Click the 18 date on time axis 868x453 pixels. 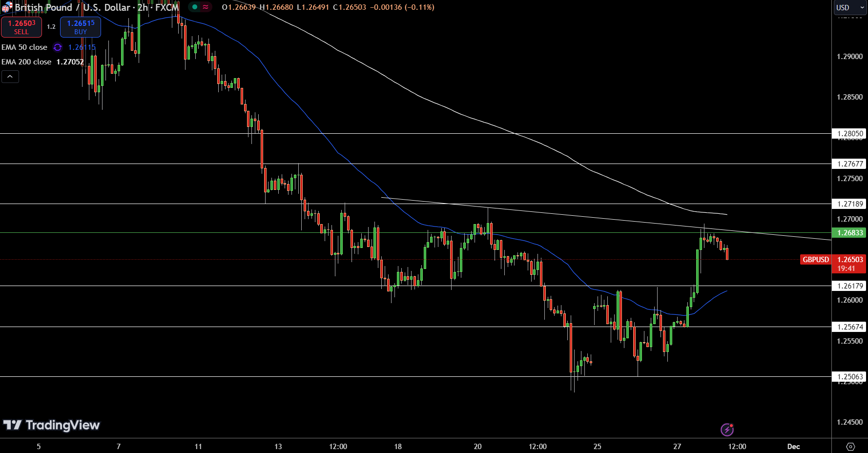click(x=398, y=447)
